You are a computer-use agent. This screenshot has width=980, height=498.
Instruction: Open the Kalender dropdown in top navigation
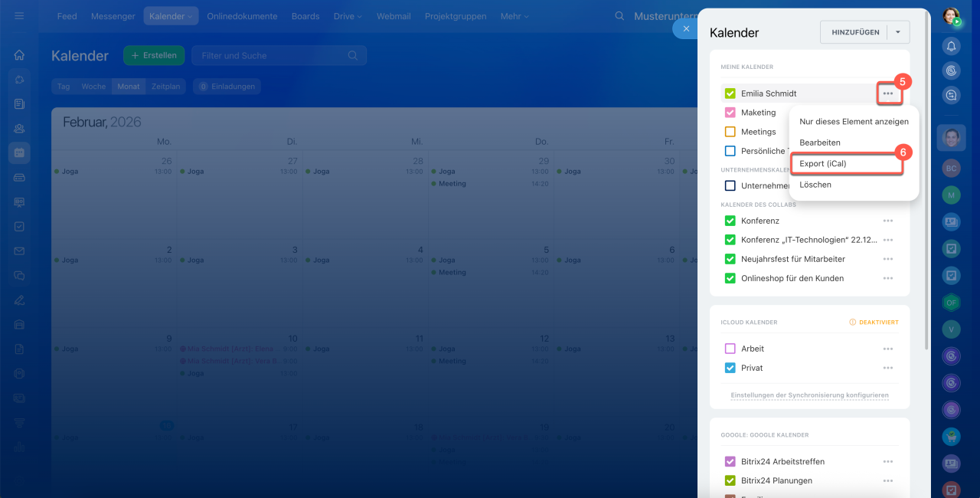coord(171,16)
